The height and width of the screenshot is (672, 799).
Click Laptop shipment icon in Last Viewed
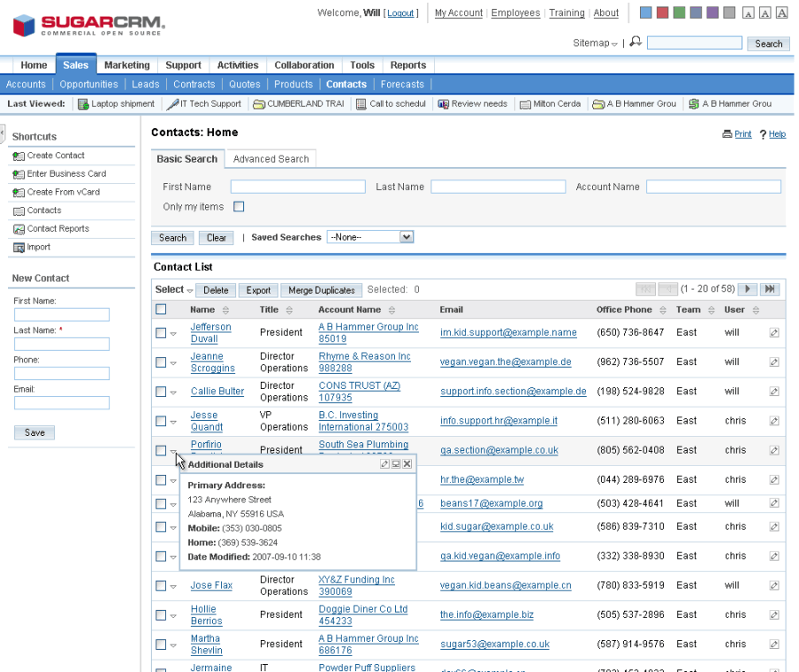tap(83, 104)
